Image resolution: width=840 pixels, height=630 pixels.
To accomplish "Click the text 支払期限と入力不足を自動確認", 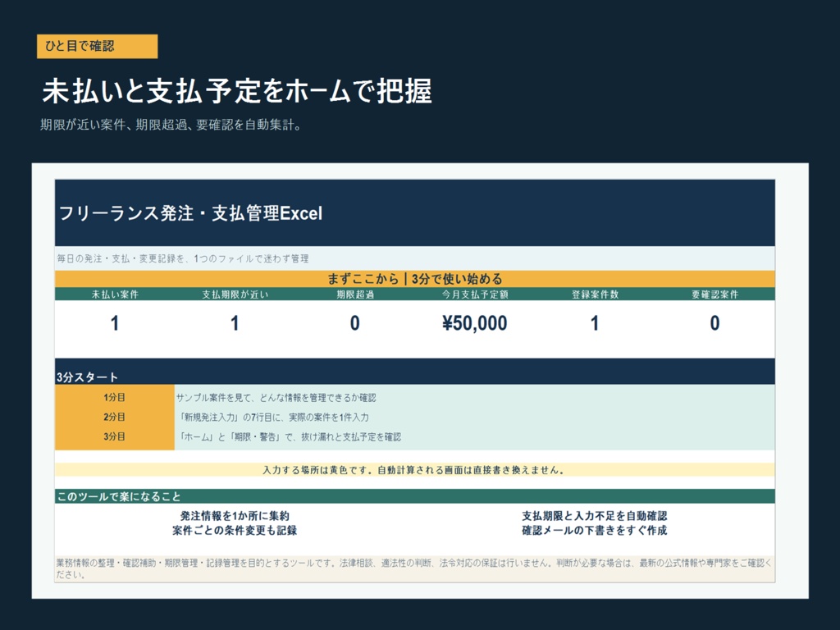I will point(595,516).
